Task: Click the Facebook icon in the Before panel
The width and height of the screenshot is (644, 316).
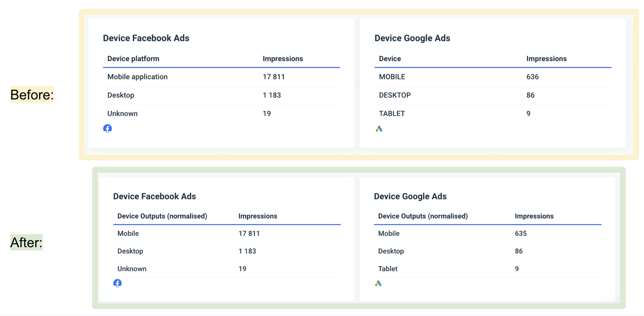Action: pos(107,129)
